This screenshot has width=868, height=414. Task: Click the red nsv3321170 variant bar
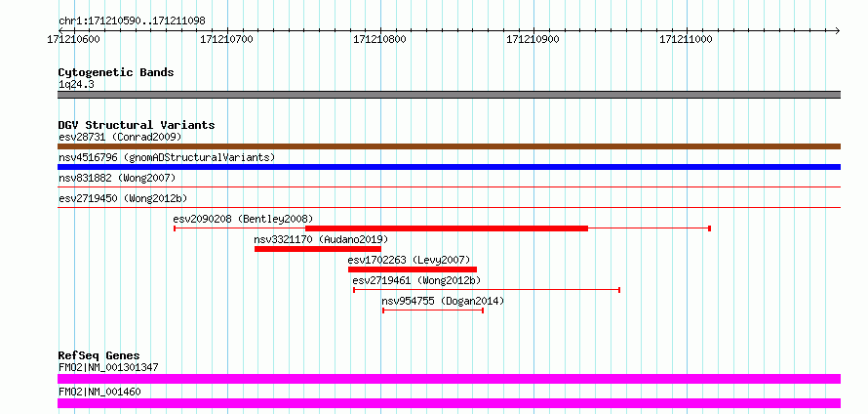point(318,249)
